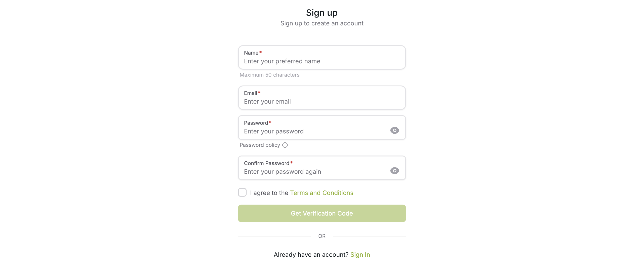Image resolution: width=644 pixels, height=271 pixels.
Task: Click the 'Confirm Password' field label
Action: [266, 163]
